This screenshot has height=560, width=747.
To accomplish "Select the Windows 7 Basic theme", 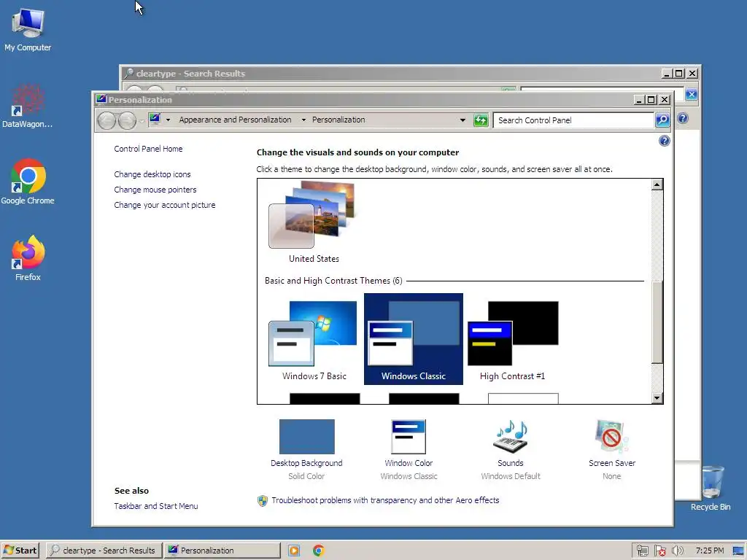I will pos(314,339).
